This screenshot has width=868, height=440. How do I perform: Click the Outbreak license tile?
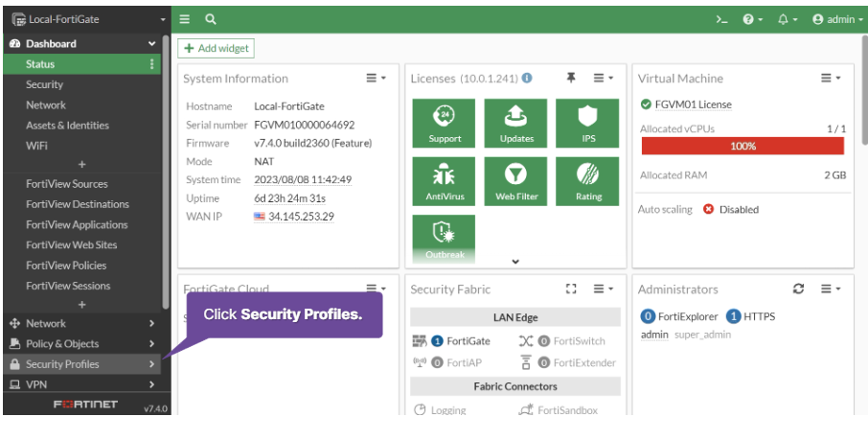coord(444,239)
